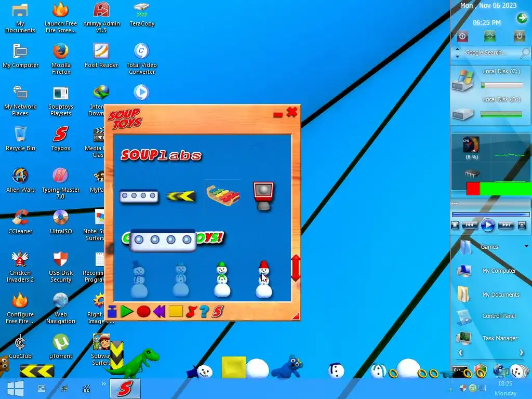This screenshot has height=399, width=532.
Task: Open Mozilla Firefox desktop icon
Action: click(x=61, y=58)
